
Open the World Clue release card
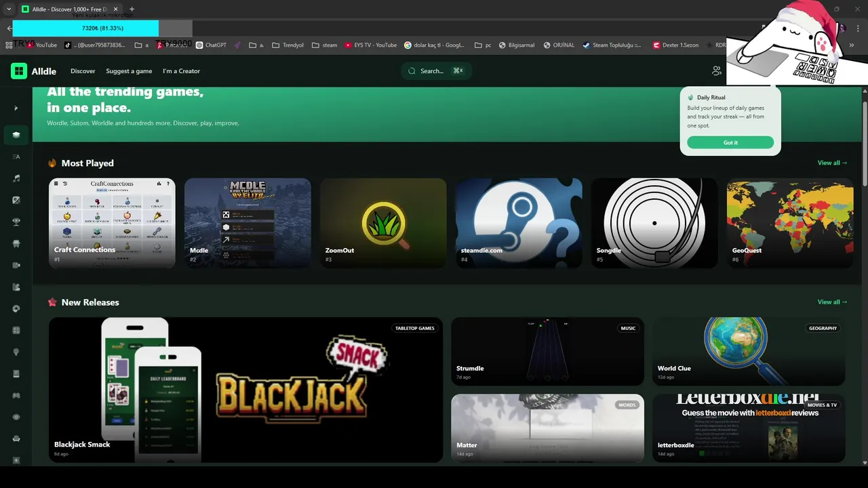(749, 351)
